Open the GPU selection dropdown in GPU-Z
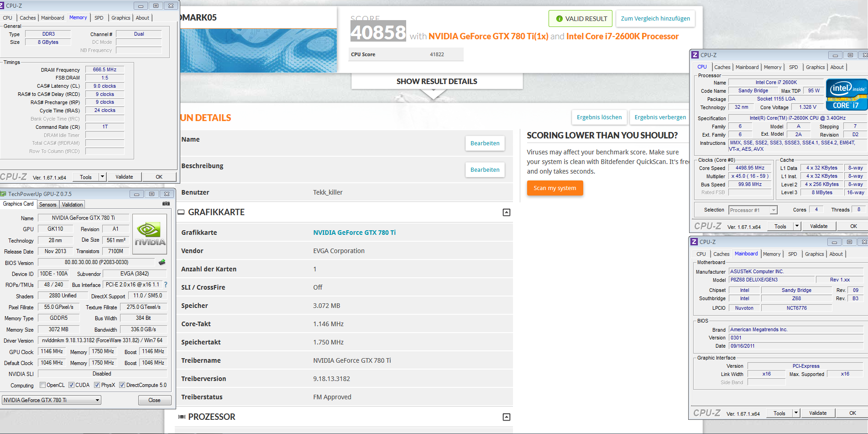The image size is (868, 434). point(52,400)
